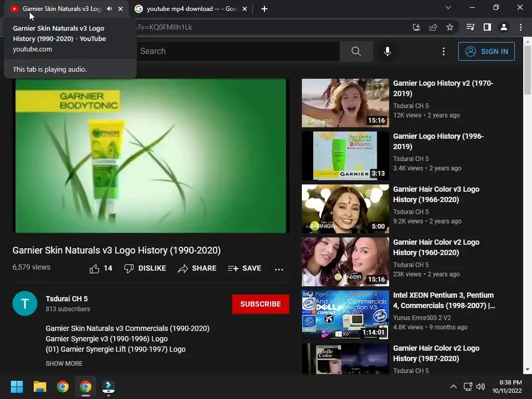Open the Chrome three-dot menu
The image size is (532, 399).
[x=521, y=27]
